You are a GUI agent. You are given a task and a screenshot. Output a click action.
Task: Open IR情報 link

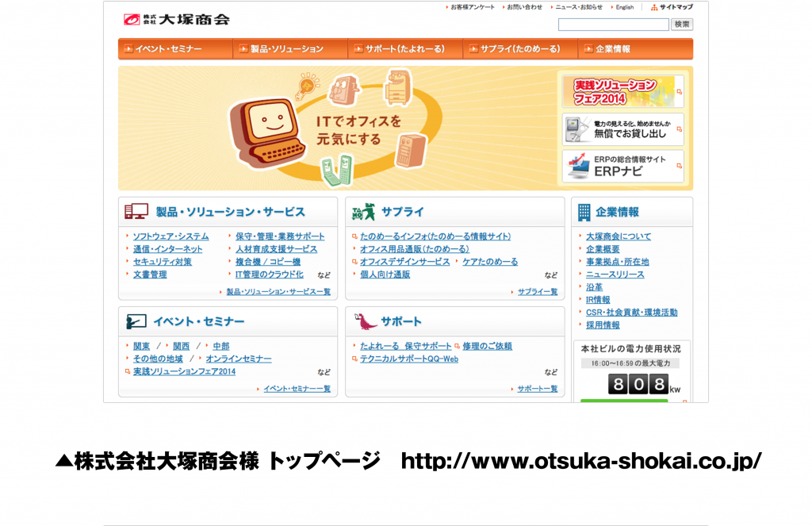598,300
